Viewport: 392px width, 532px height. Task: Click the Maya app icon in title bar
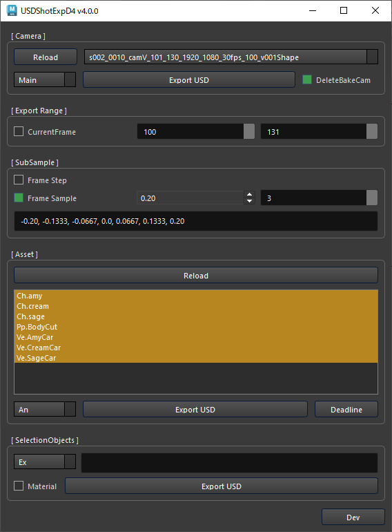12,11
